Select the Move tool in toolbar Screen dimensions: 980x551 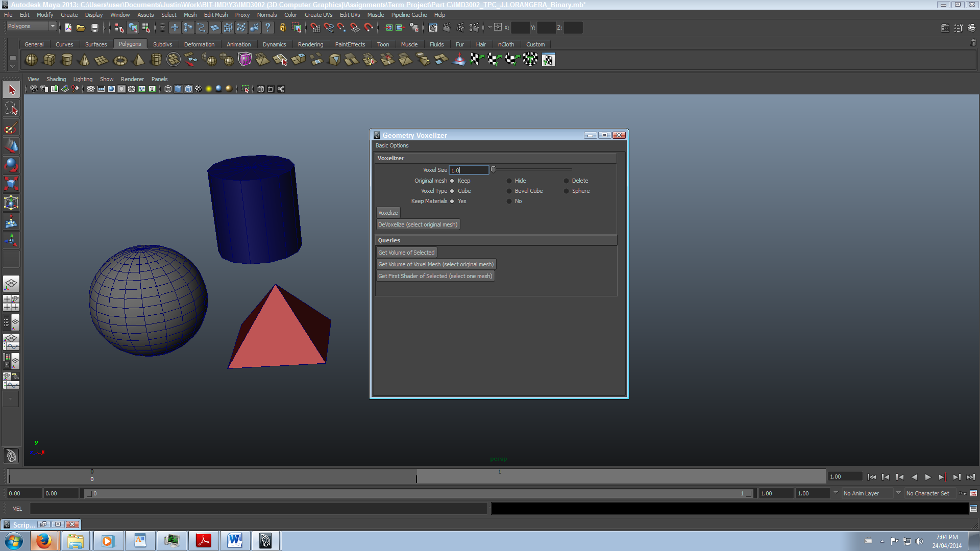point(11,146)
